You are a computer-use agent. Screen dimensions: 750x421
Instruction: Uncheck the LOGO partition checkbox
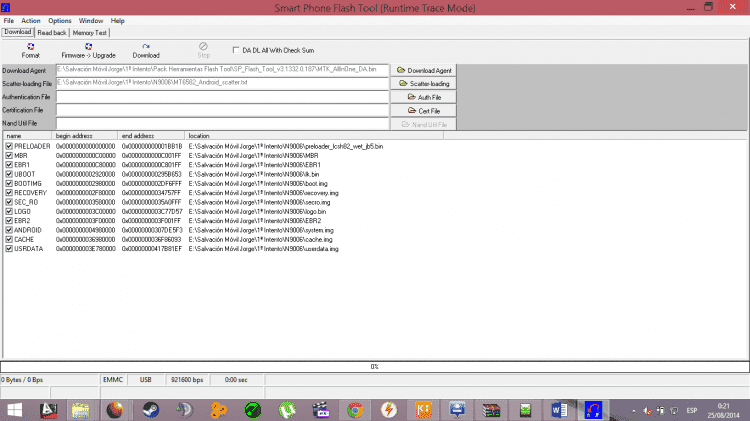point(9,211)
